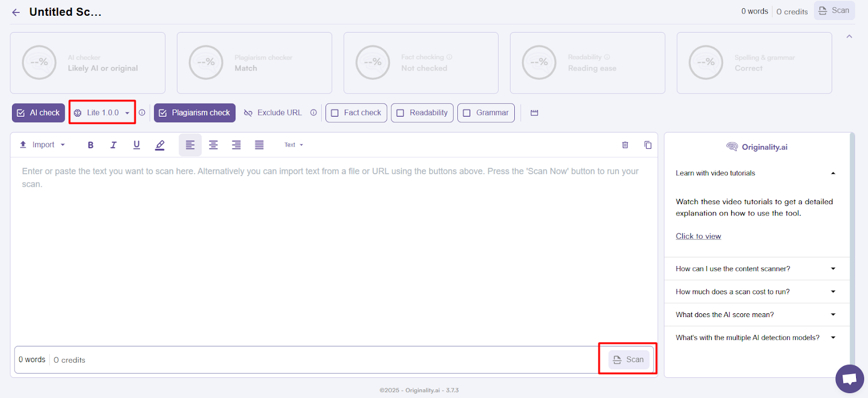Open info icon next to Lite 1.0.0
The height and width of the screenshot is (398, 868).
(142, 113)
